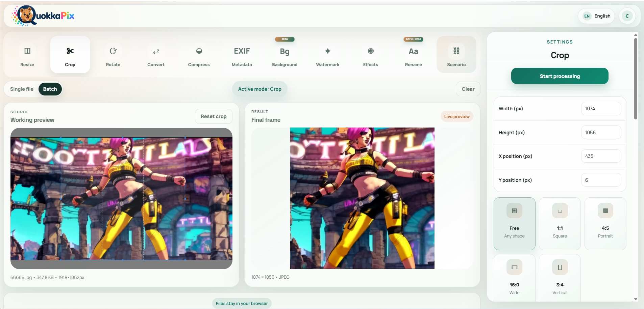Choose the 3:4 Vertical crop preset
The image size is (644, 309).
pos(560,278)
